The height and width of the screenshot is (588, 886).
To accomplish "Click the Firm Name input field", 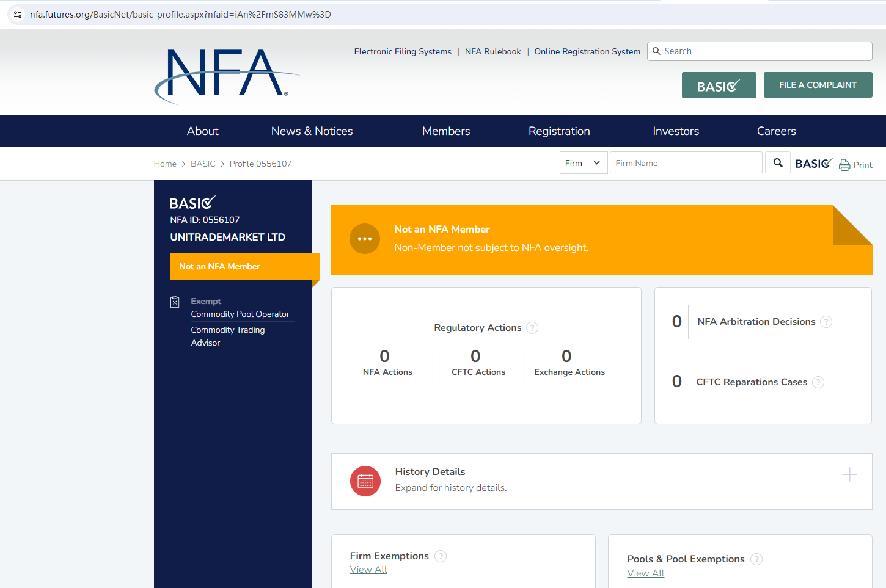I will (x=686, y=163).
